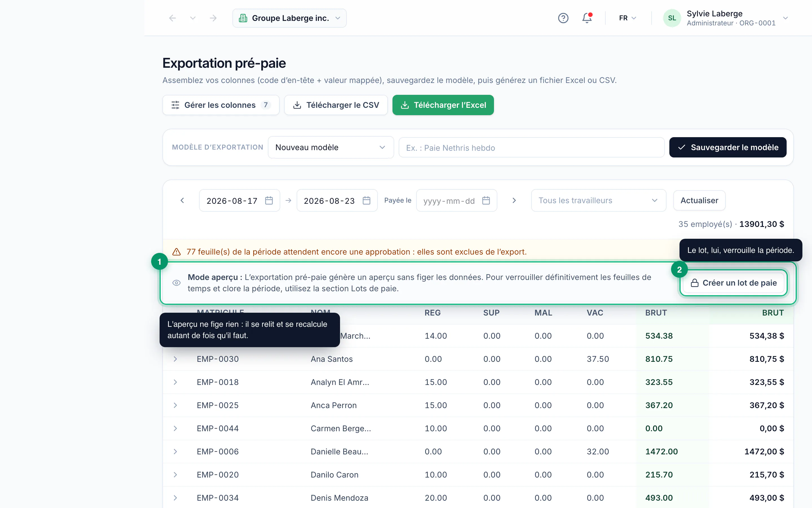Click Créer un lot de paie
The height and width of the screenshot is (508, 812).
[x=734, y=283]
